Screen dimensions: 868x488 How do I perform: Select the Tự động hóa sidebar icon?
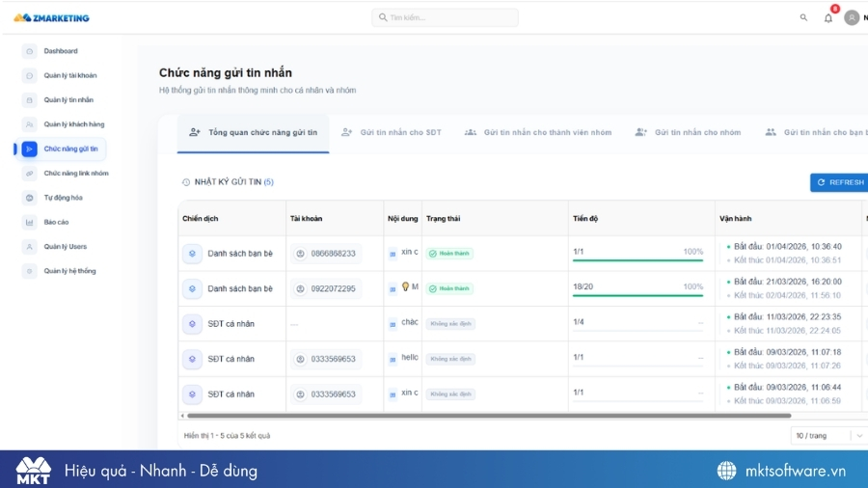29,198
